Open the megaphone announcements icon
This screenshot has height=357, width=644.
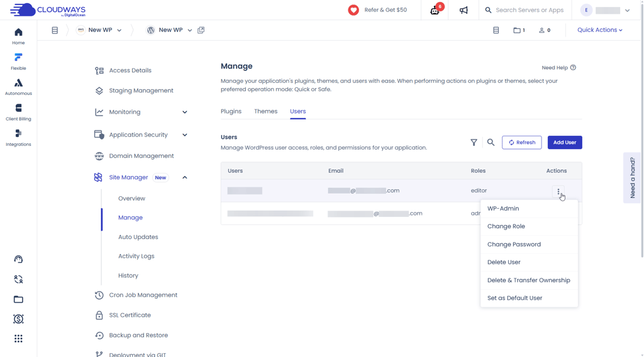[464, 10]
